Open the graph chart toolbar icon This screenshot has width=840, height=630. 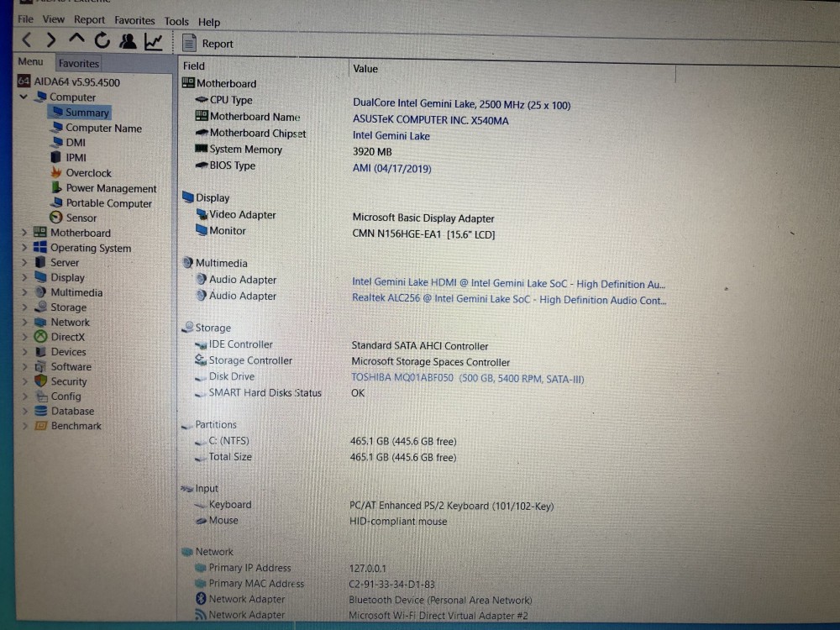coord(153,42)
